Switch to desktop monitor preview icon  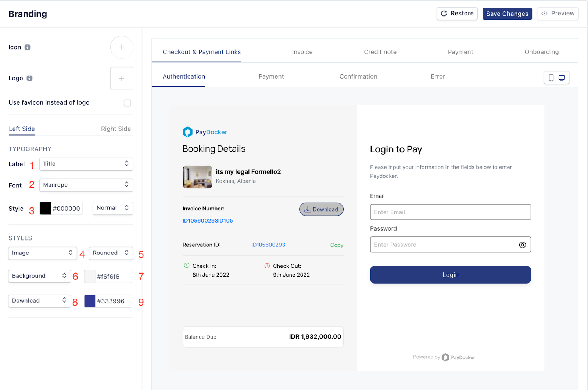pyautogui.click(x=562, y=77)
